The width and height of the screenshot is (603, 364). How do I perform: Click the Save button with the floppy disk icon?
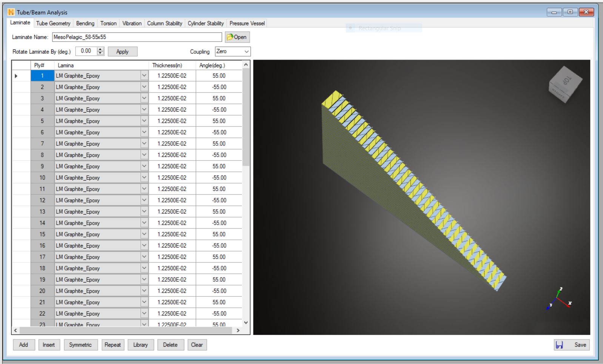(572, 345)
